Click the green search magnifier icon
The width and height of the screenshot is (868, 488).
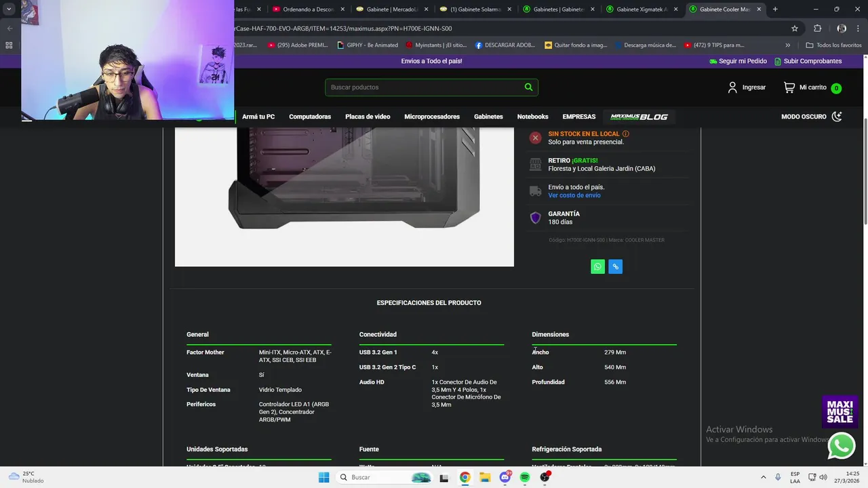click(x=528, y=87)
